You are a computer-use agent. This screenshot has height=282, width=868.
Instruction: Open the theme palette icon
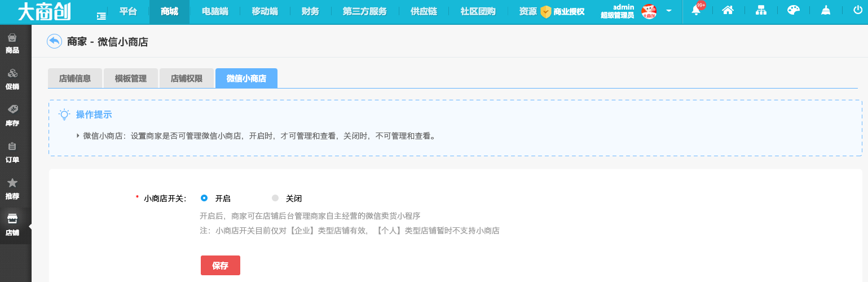[x=794, y=10]
